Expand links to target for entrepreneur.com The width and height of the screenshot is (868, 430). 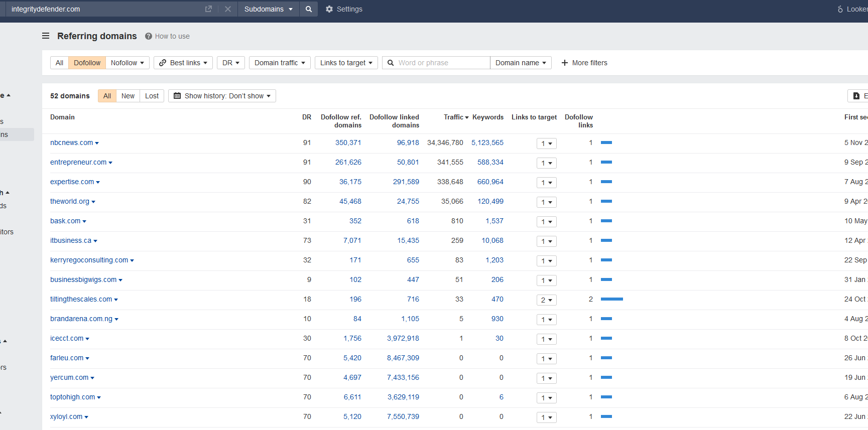tap(546, 163)
